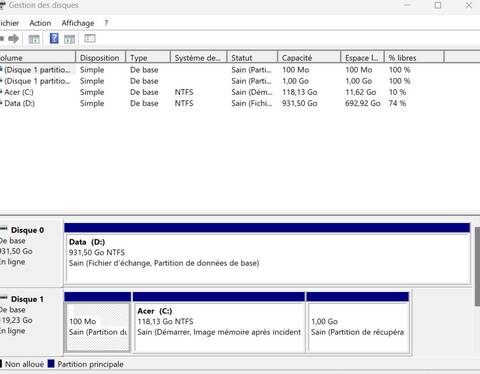Image resolution: width=480 pixels, height=374 pixels.
Task: Click the Sain (Fichi... status cell
Action: 252,103
